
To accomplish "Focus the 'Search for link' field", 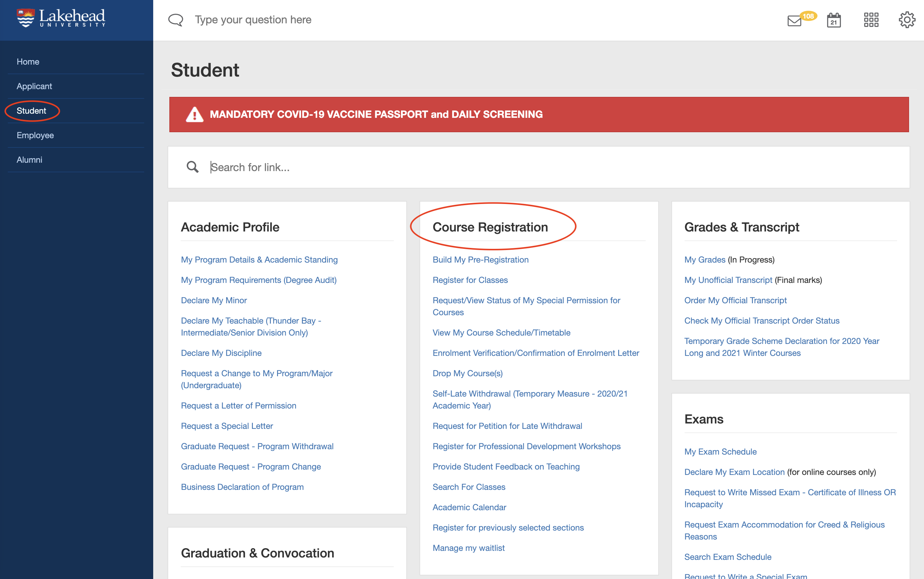I will (x=536, y=167).
